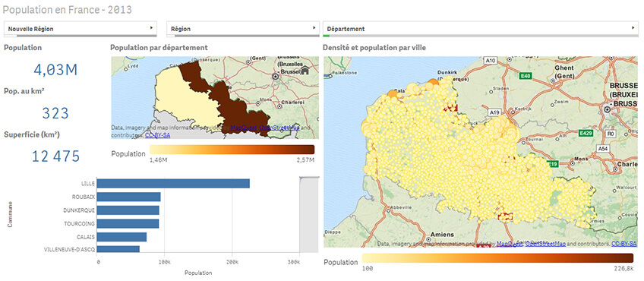Screen dimensions: 644x281
Task: Click the A10 road marker on map
Action: point(491,61)
